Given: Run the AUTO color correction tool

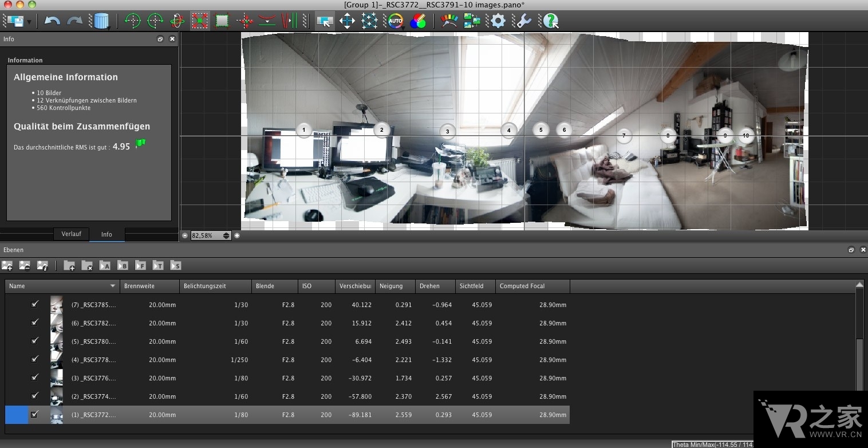Looking at the screenshot, I should click(x=395, y=21).
